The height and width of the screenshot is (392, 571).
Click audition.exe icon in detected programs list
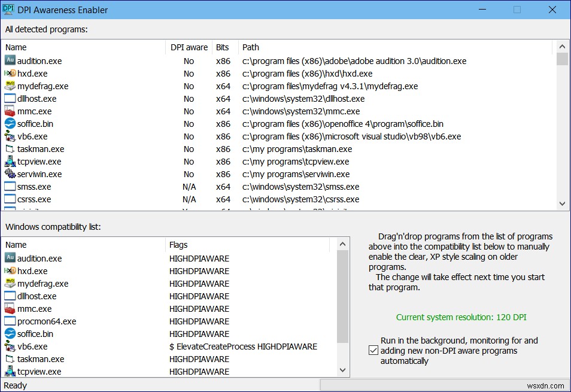point(10,60)
